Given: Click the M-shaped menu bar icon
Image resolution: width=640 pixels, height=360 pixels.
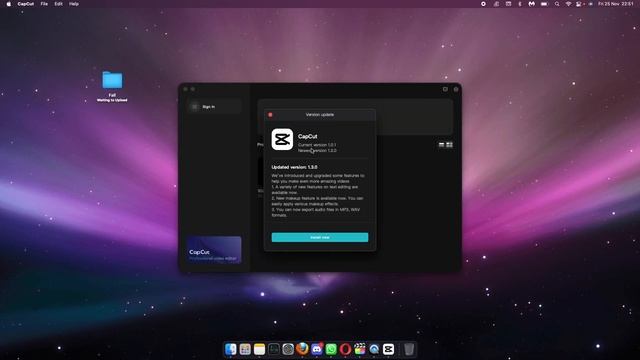Looking at the screenshot, I should (531, 4).
